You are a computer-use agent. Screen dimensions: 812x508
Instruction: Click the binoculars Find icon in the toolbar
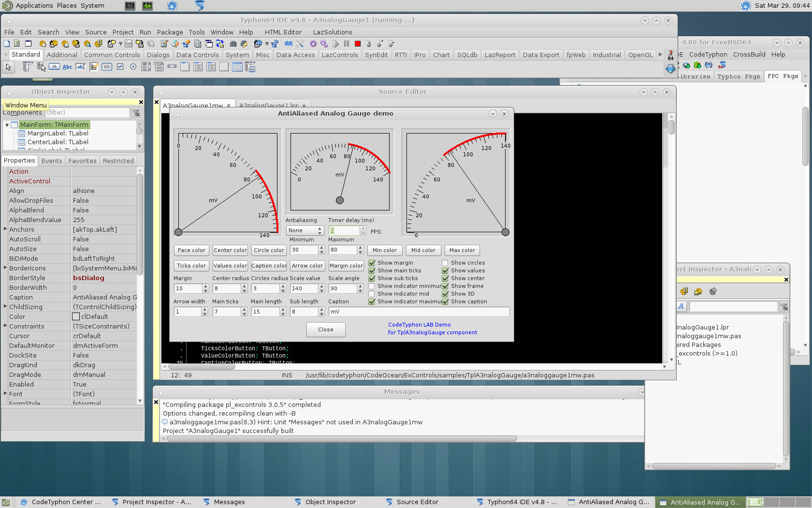233,44
